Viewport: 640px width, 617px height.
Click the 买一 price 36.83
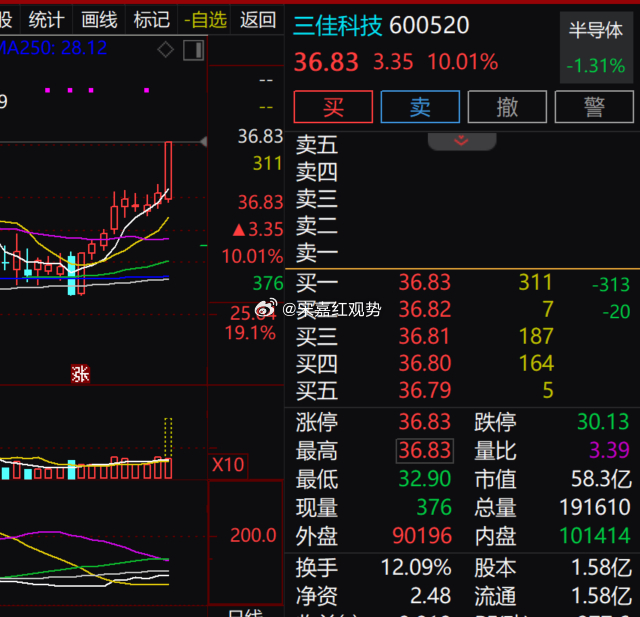424,282
